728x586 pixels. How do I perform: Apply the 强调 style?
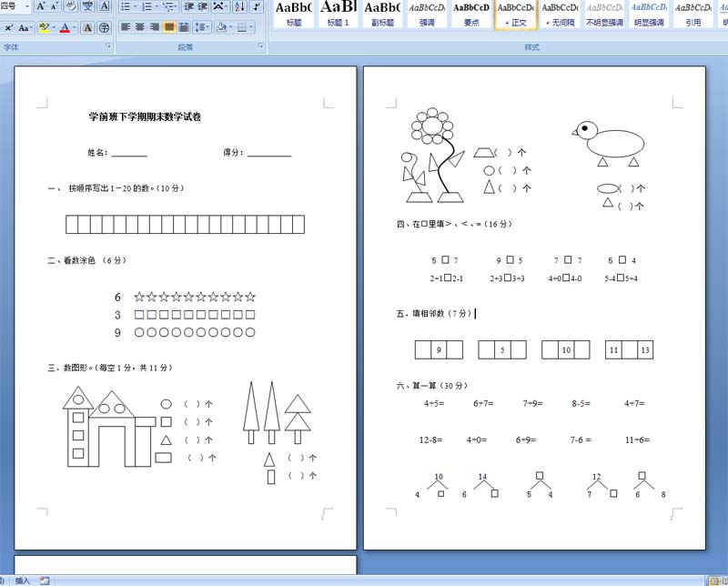click(427, 14)
